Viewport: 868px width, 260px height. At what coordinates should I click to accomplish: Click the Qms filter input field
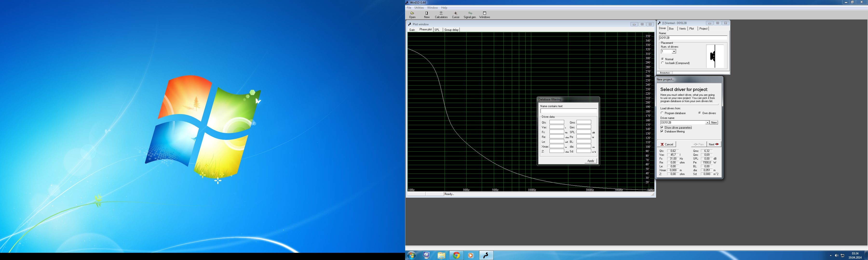(583, 123)
